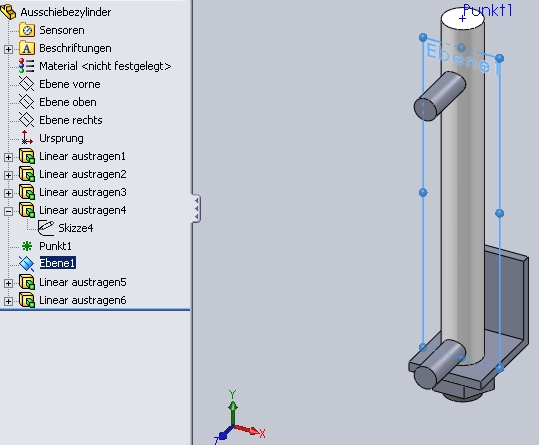Viewport: 539px width, 445px height.
Task: Select Ebene oben in the tree
Action: 68,102
